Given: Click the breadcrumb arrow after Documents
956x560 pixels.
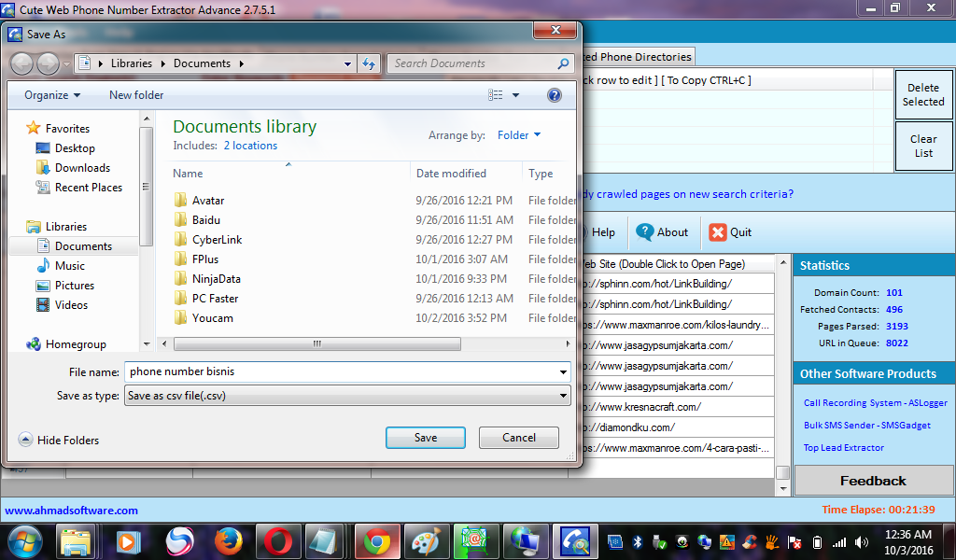Looking at the screenshot, I should [x=242, y=63].
